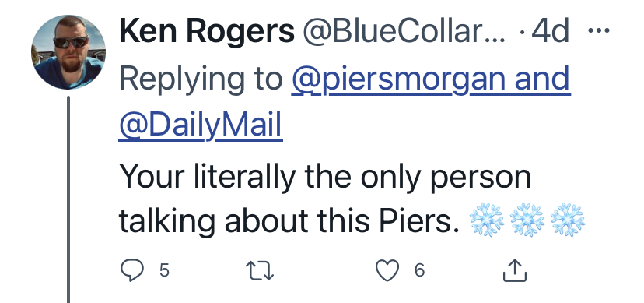This screenshot has width=644, height=303.
Task: Open the three-dot more options menu
Action: (x=599, y=30)
